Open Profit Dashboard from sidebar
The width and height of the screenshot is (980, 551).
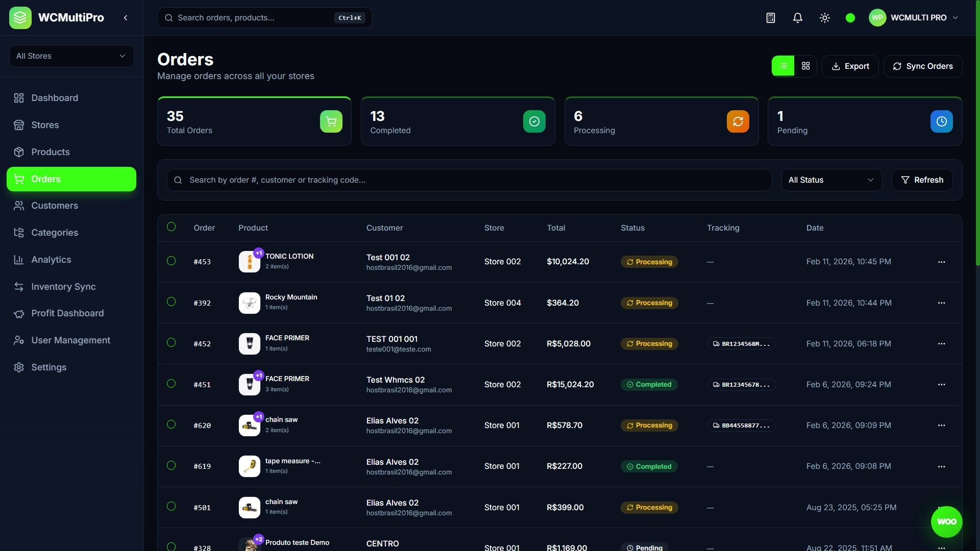[x=67, y=313]
